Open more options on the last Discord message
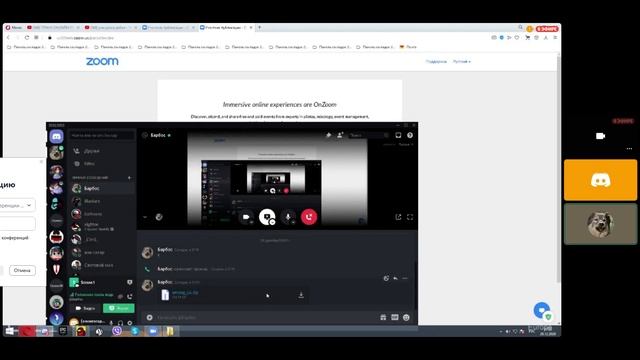This screenshot has height=360, width=640. pyautogui.click(x=405, y=278)
